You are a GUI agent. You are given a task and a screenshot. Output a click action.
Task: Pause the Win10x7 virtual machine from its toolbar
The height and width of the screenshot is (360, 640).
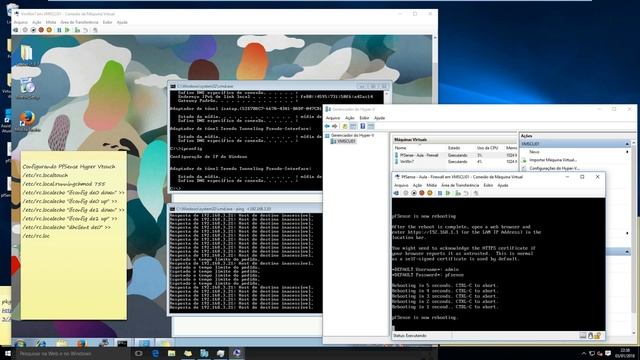click(59, 30)
